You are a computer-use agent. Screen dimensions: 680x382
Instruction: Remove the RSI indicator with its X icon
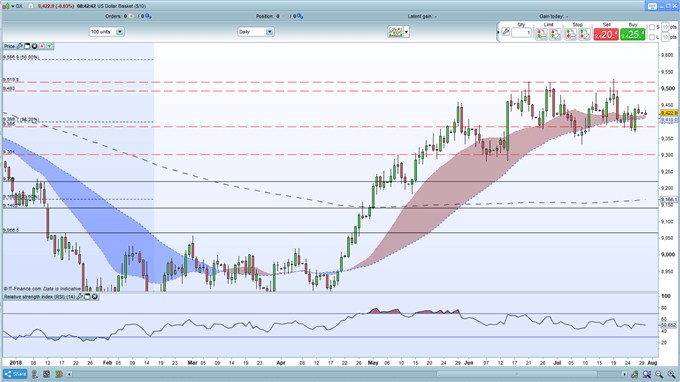click(95, 297)
